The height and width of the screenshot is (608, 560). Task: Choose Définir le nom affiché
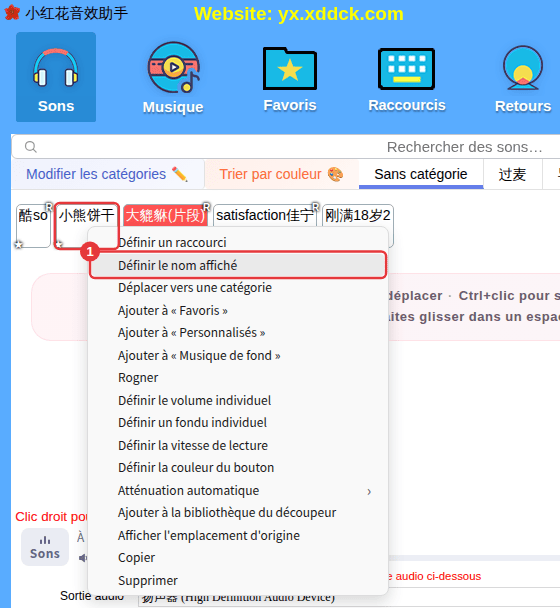tap(238, 265)
